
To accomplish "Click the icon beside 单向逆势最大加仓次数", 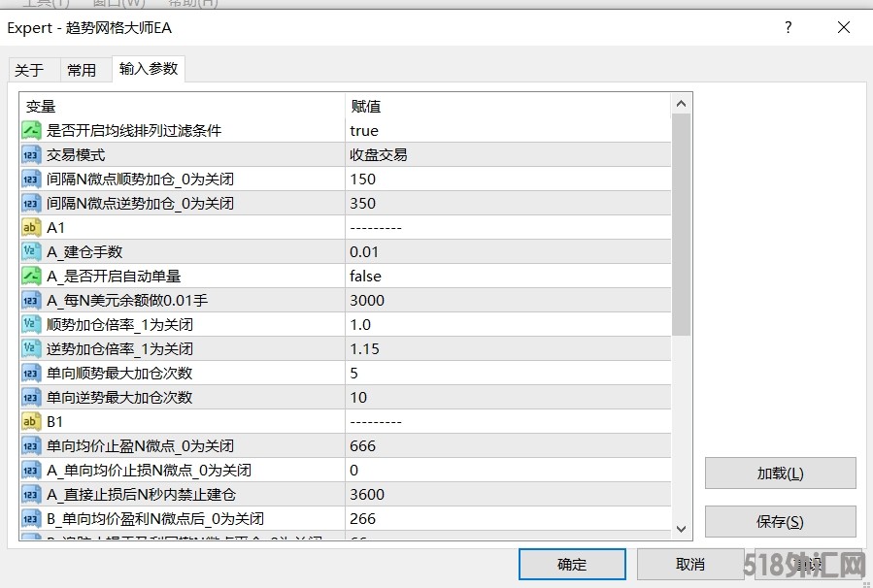I will 31,397.
